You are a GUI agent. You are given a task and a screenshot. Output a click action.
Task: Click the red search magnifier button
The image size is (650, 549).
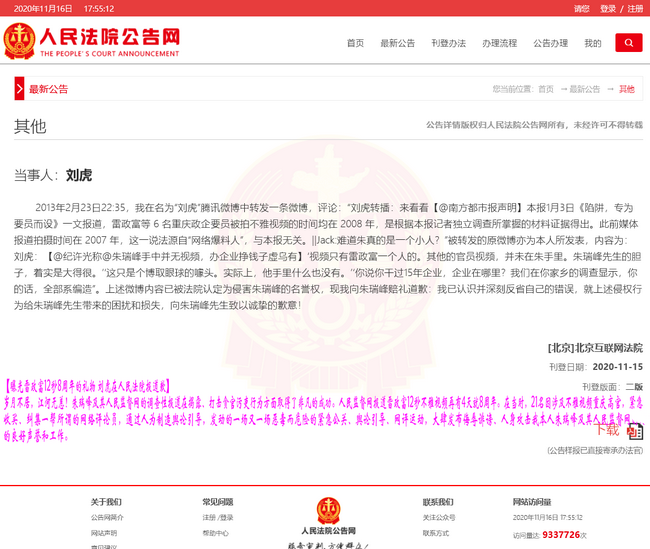(628, 43)
